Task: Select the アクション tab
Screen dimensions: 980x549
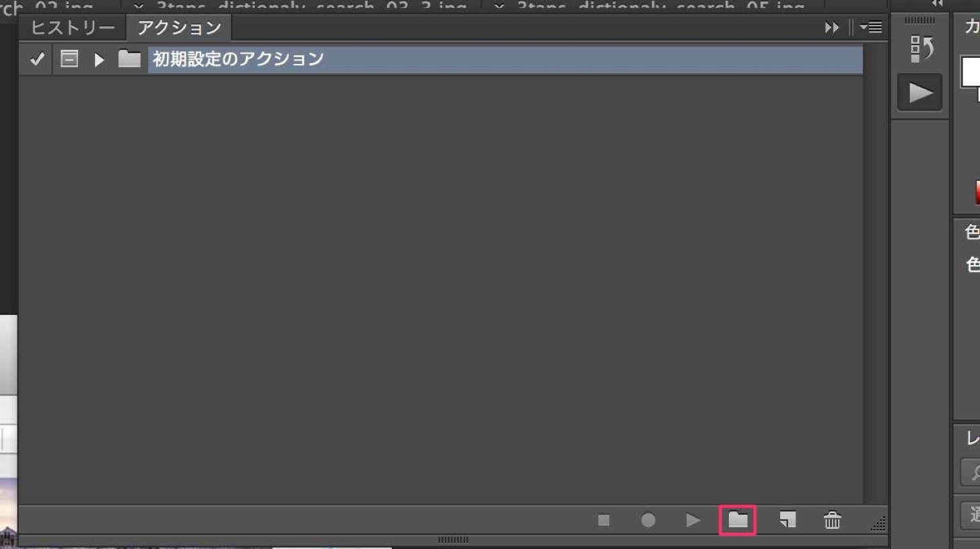Action: pos(178,28)
